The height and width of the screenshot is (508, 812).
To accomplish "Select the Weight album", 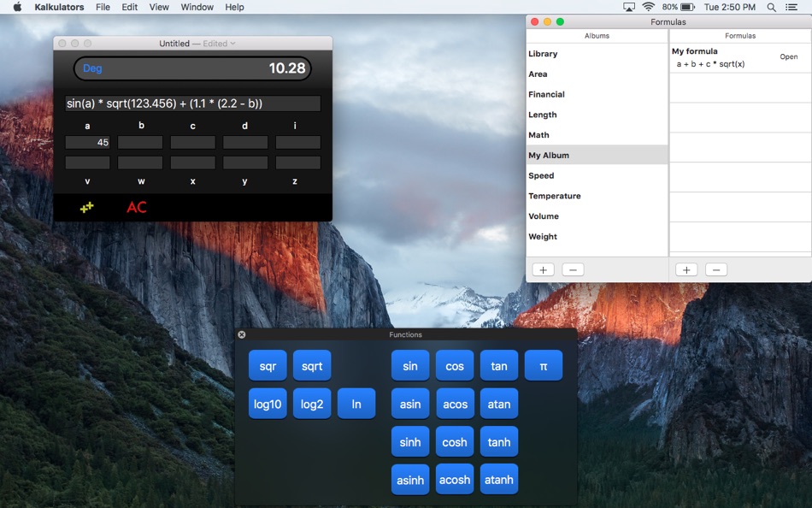I will (597, 236).
